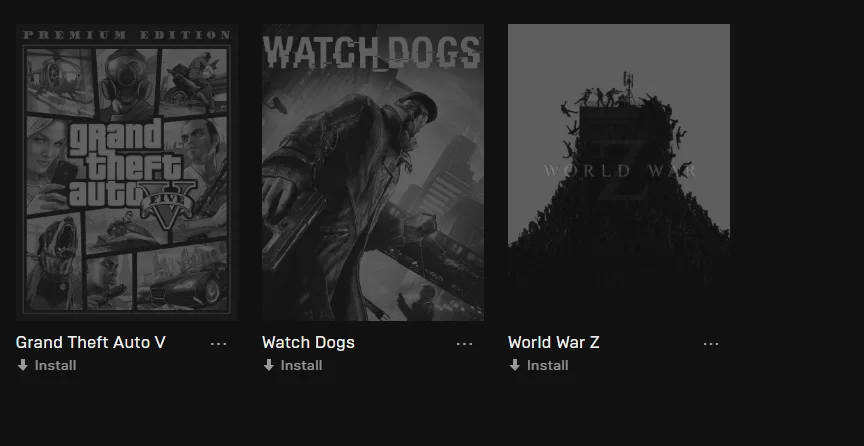Select the Watch Dogs cover art
The image size is (864, 446).
pos(373,172)
